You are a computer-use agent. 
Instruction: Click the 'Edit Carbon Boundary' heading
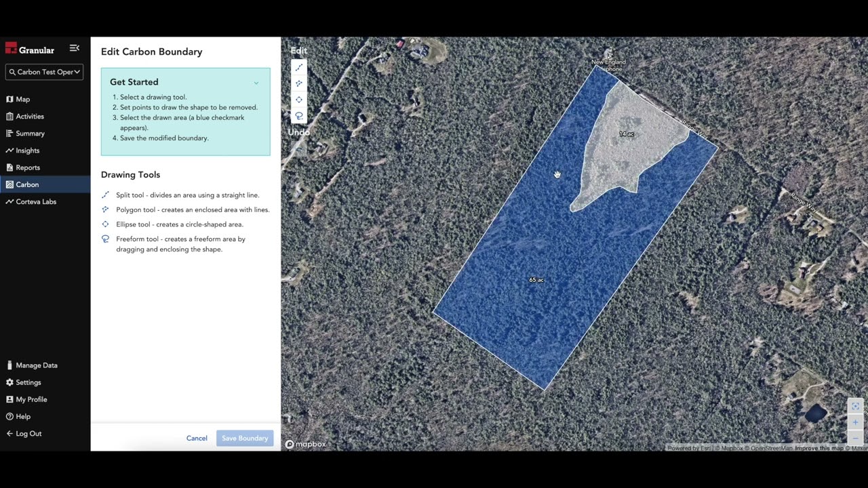[152, 52]
